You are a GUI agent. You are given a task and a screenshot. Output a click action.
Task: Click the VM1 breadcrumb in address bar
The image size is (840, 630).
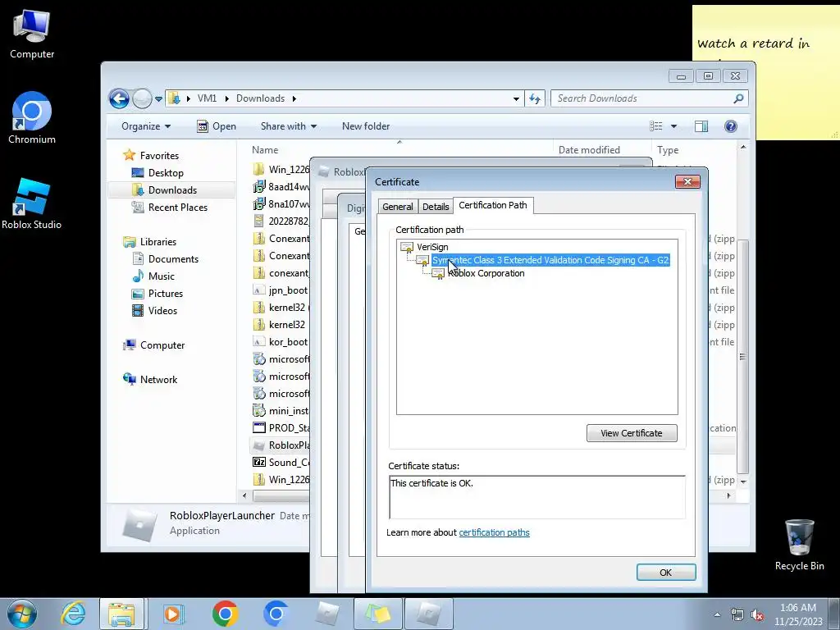[x=207, y=98]
